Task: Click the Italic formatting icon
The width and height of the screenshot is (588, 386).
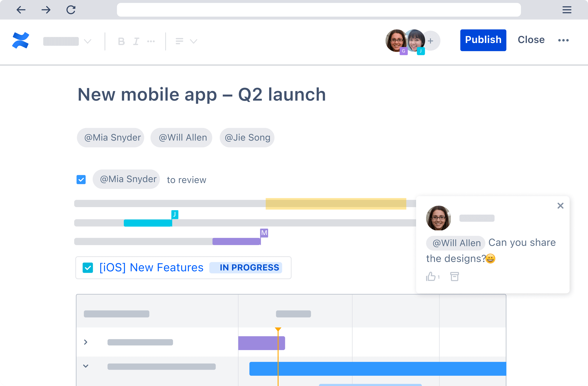Action: [136, 41]
